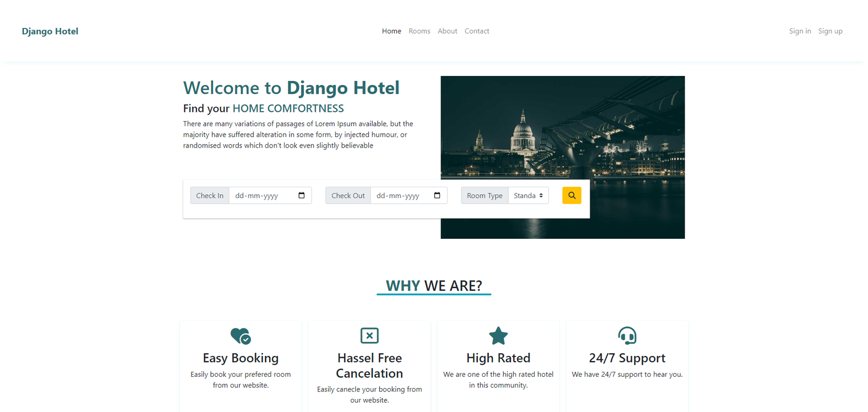Viewport: 868px width, 412px height.
Task: Click the High Rated star icon
Action: click(x=499, y=336)
